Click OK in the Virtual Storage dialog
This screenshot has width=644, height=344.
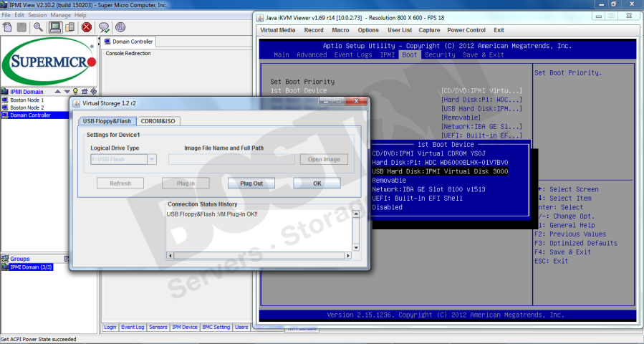pos(317,183)
